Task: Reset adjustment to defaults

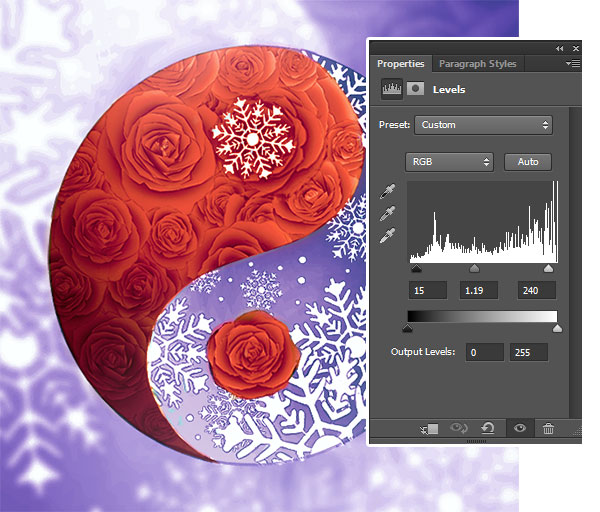Action: click(x=488, y=428)
